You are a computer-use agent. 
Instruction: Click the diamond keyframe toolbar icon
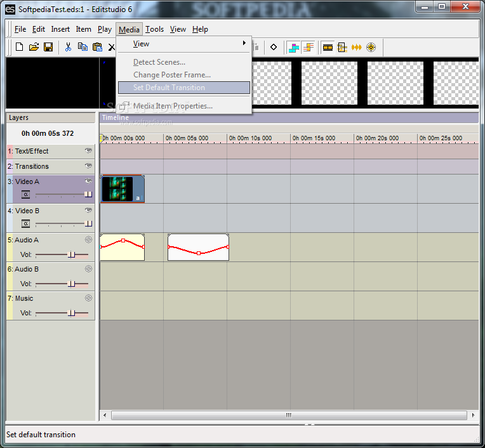pos(274,48)
